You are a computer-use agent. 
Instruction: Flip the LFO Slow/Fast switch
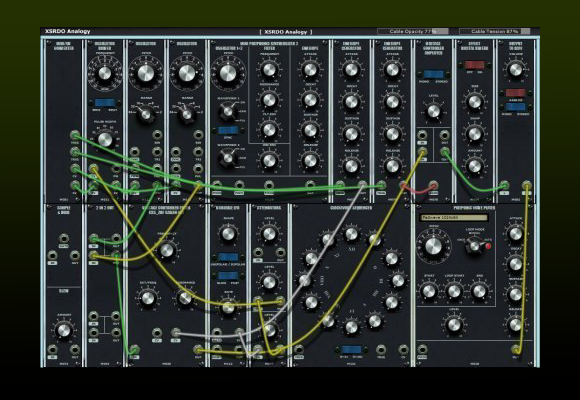point(228,275)
